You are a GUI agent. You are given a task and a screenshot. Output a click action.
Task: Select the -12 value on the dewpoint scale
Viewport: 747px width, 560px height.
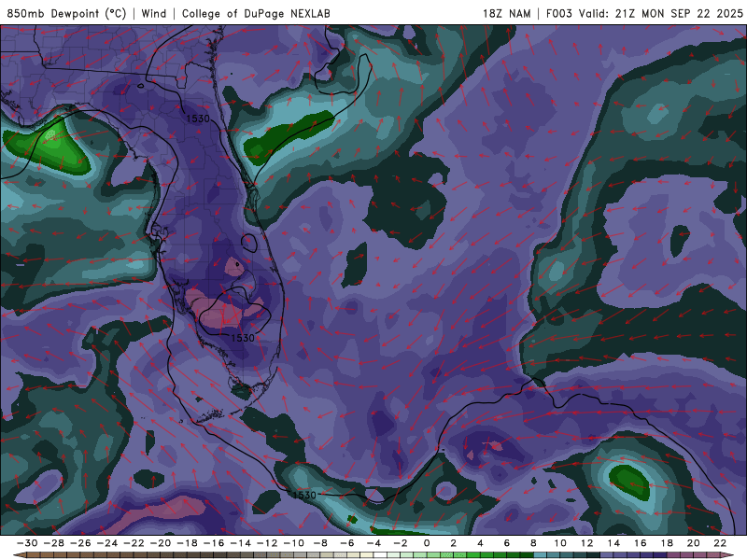(x=267, y=543)
